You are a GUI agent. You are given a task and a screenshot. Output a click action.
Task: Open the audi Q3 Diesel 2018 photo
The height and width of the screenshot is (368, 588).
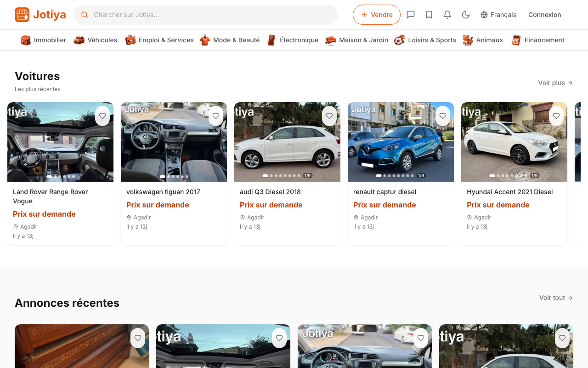(x=287, y=142)
